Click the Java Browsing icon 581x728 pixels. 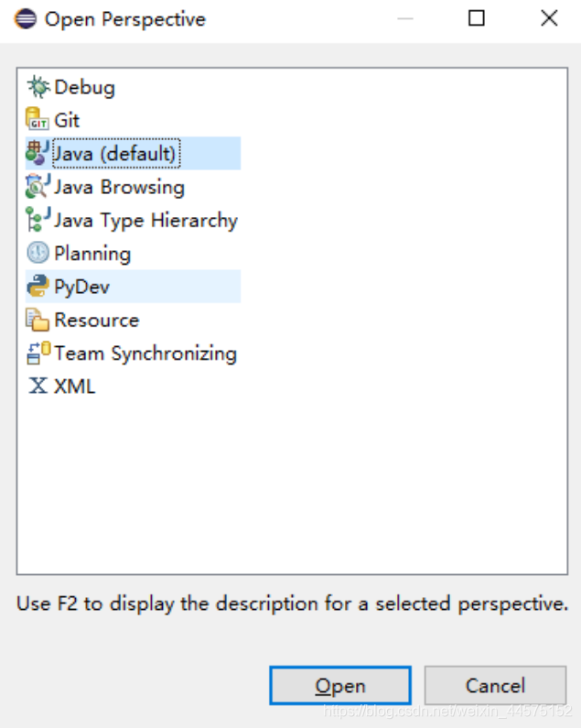38,187
